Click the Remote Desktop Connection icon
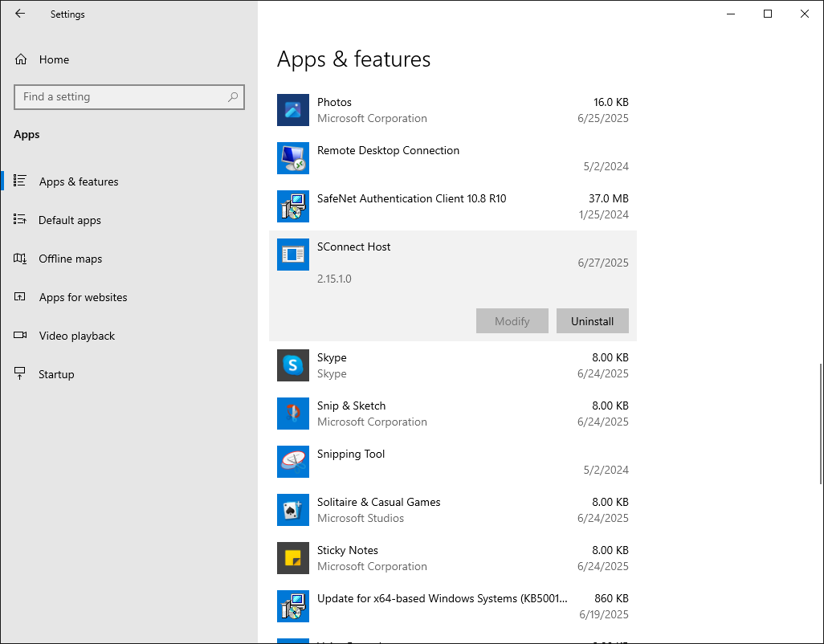 click(293, 158)
